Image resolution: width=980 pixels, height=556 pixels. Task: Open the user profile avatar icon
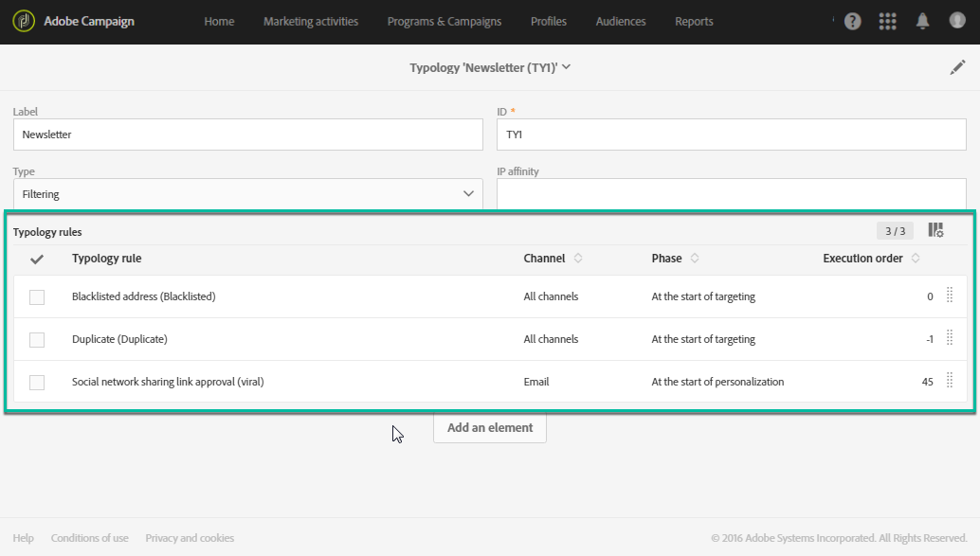tap(957, 21)
